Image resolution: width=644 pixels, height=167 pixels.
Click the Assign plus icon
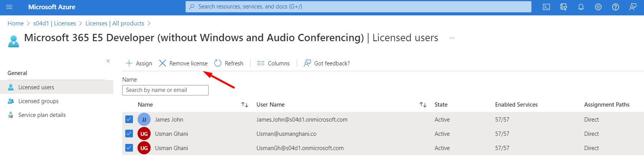[x=129, y=63]
